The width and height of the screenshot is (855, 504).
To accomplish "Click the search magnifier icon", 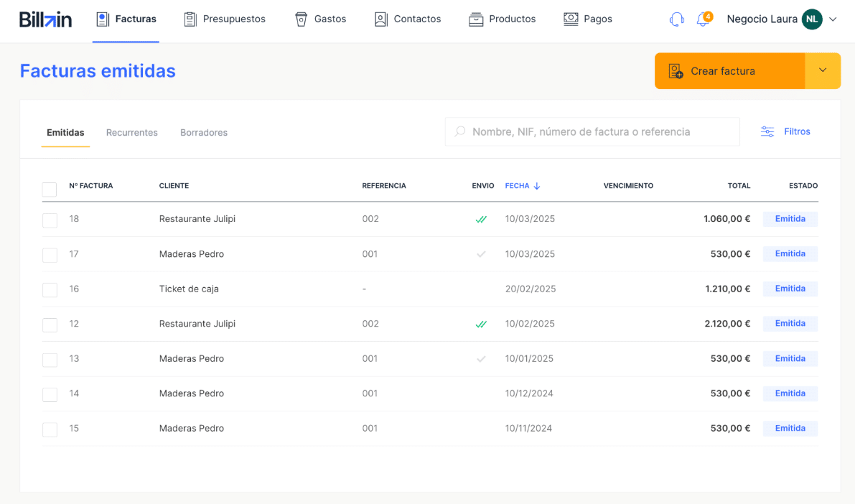I will click(460, 132).
